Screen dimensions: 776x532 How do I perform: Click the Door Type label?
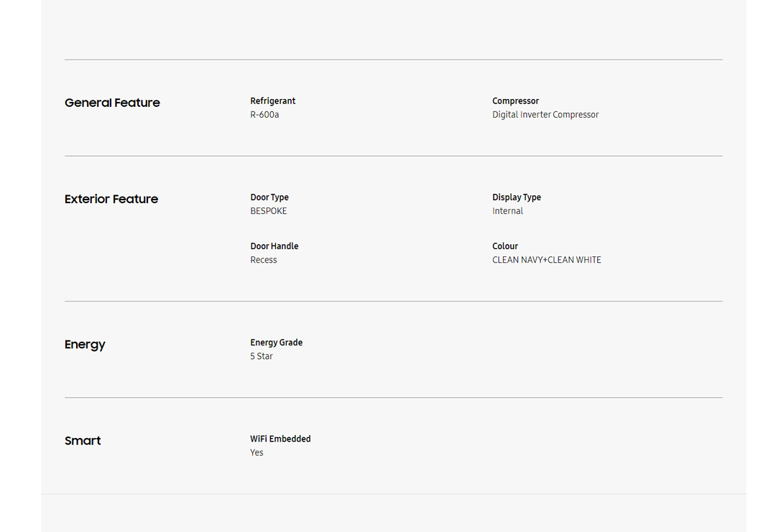click(x=269, y=197)
